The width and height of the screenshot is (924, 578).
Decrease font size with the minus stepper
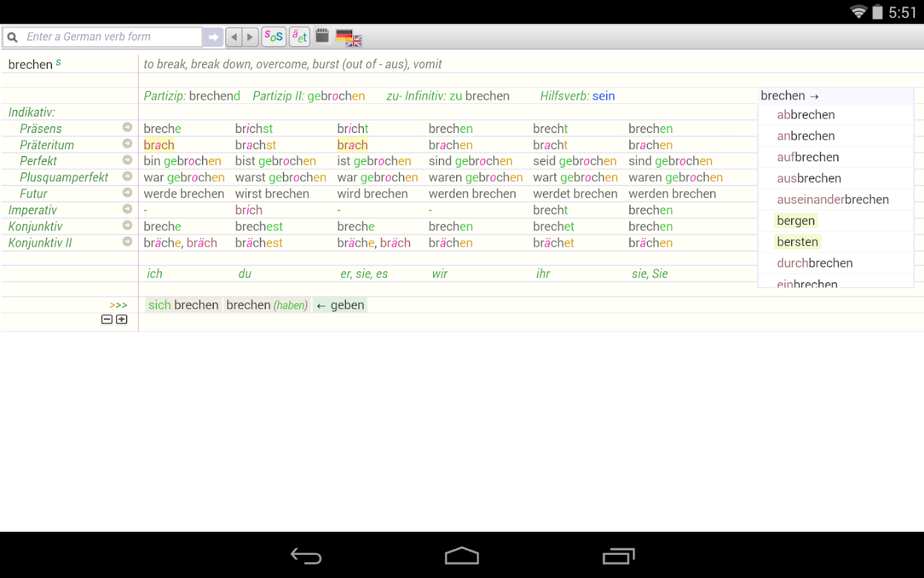tap(107, 319)
